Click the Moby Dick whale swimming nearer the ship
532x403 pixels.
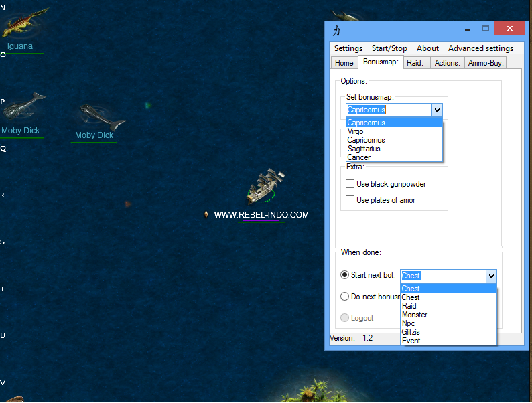click(x=102, y=118)
